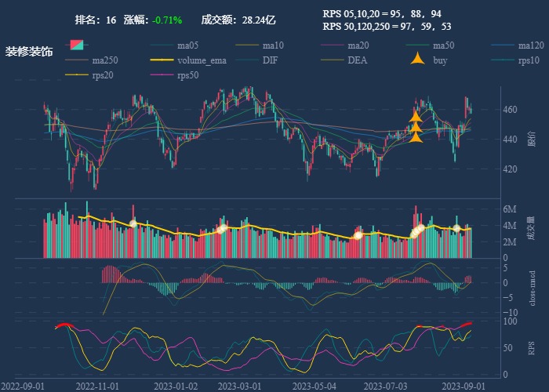Screen dimensions: 549x392
Task: Toggle the ma250 legend item
Action: [104, 60]
